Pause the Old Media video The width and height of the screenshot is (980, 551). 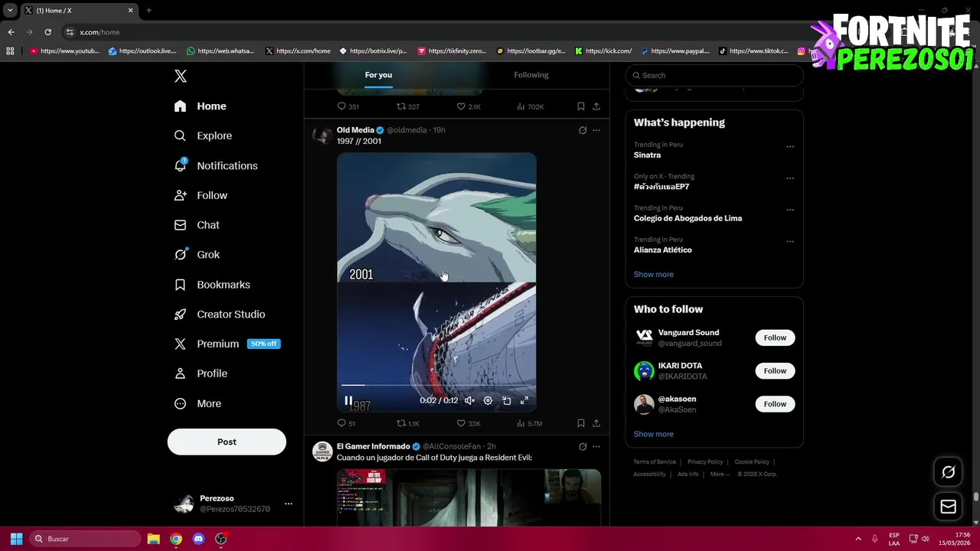(x=348, y=400)
